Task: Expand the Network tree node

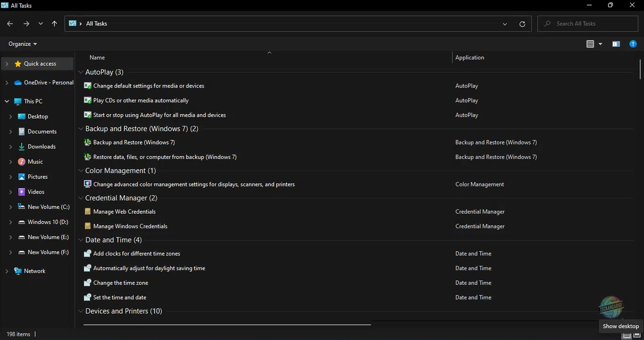Action: (7, 271)
